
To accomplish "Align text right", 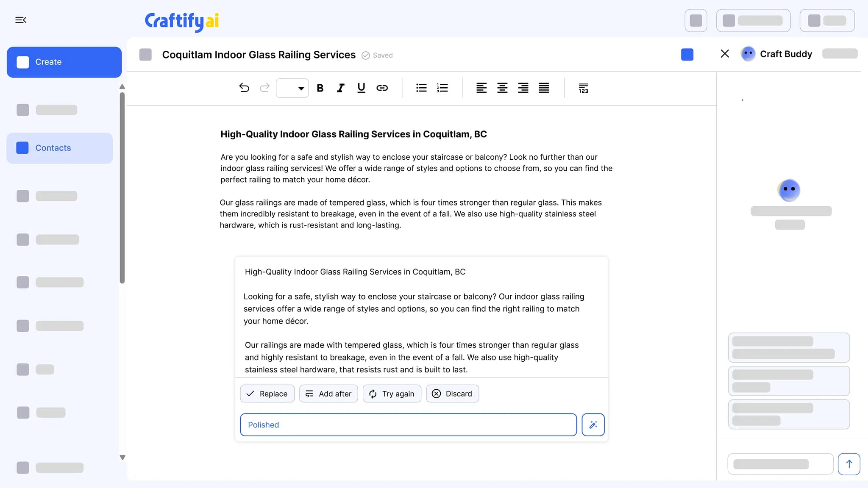I will coord(523,88).
